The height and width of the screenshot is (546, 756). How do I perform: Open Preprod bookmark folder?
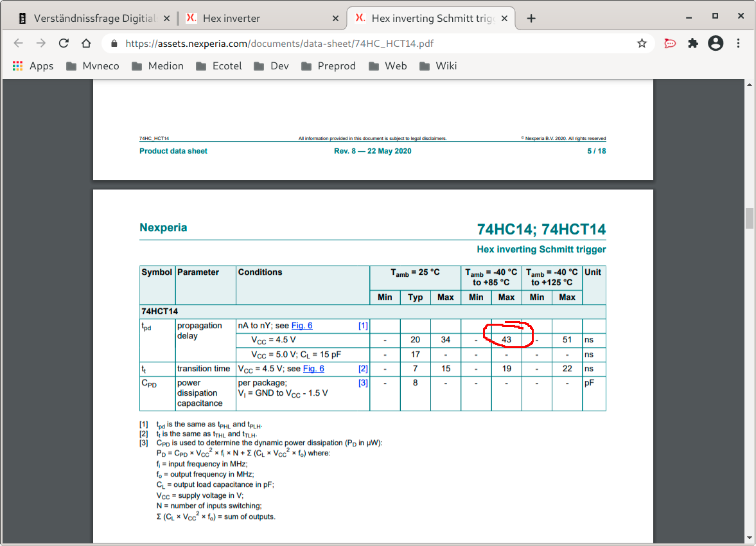(328, 66)
